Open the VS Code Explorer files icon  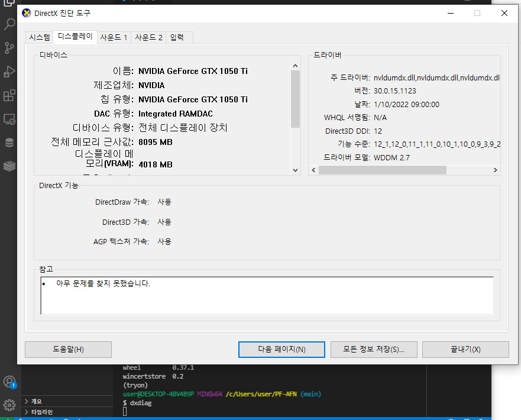point(9,3)
